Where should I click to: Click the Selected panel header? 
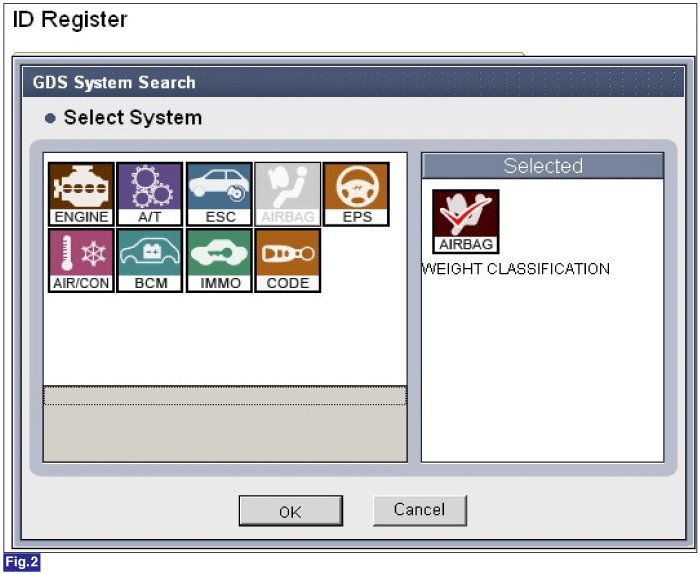542,166
